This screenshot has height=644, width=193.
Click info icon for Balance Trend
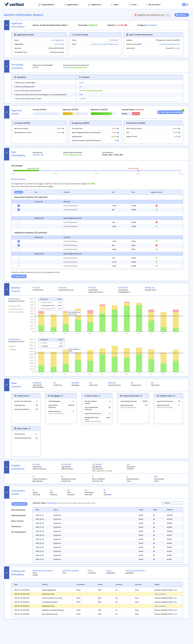(179, 137)
